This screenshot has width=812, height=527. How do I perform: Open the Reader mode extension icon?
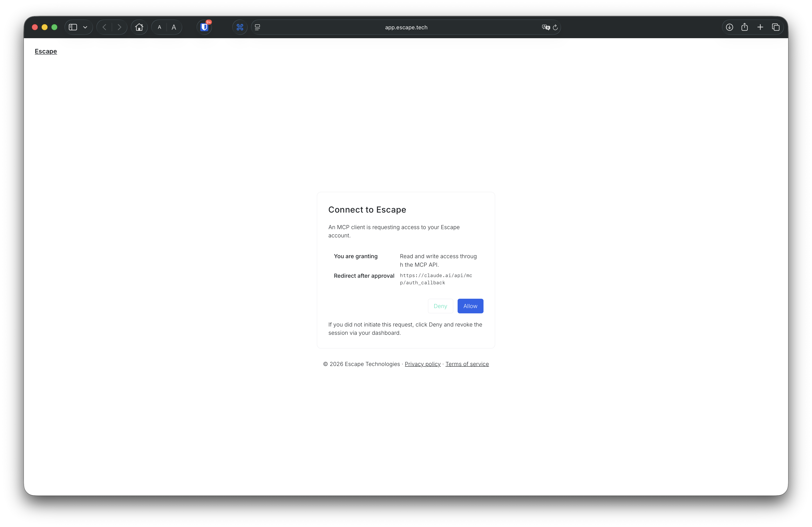pos(258,27)
